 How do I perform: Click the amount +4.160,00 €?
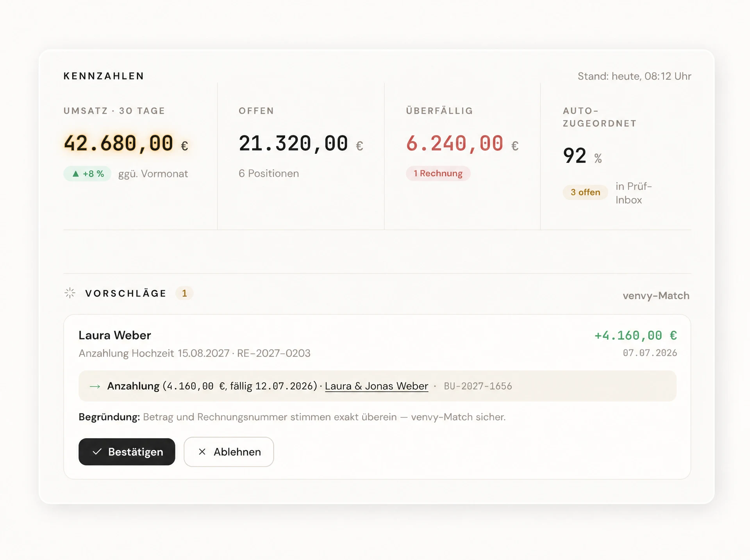[636, 335]
